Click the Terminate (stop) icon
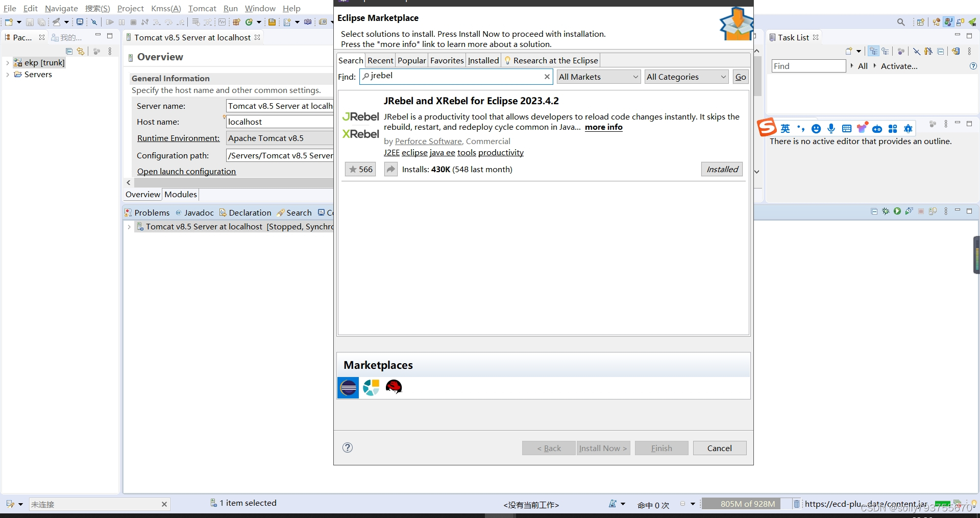Viewport: 980px width, 518px height. pyautogui.click(x=133, y=22)
